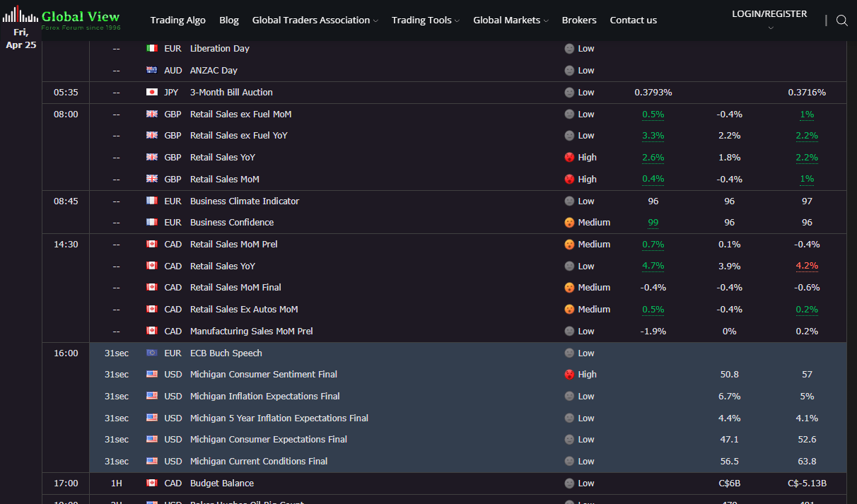The height and width of the screenshot is (504, 857).
Task: Click the Italy flag on Liberation Day row
Action: (x=151, y=49)
